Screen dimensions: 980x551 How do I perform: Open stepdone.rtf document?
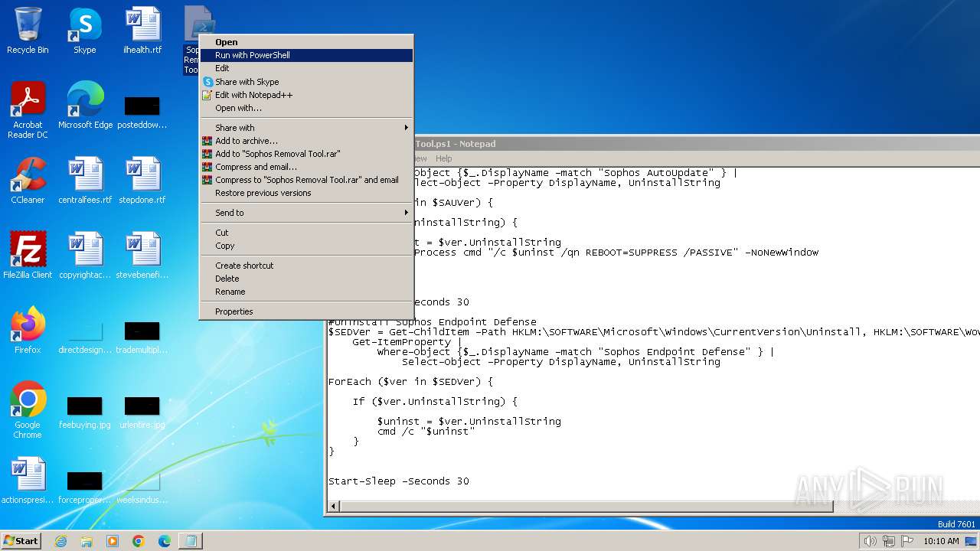142,181
